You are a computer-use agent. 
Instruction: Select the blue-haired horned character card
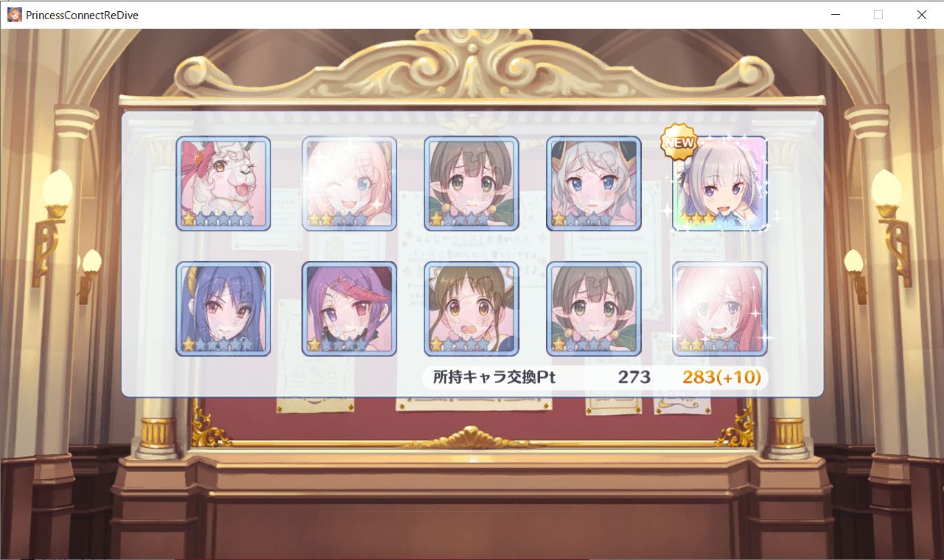[223, 309]
